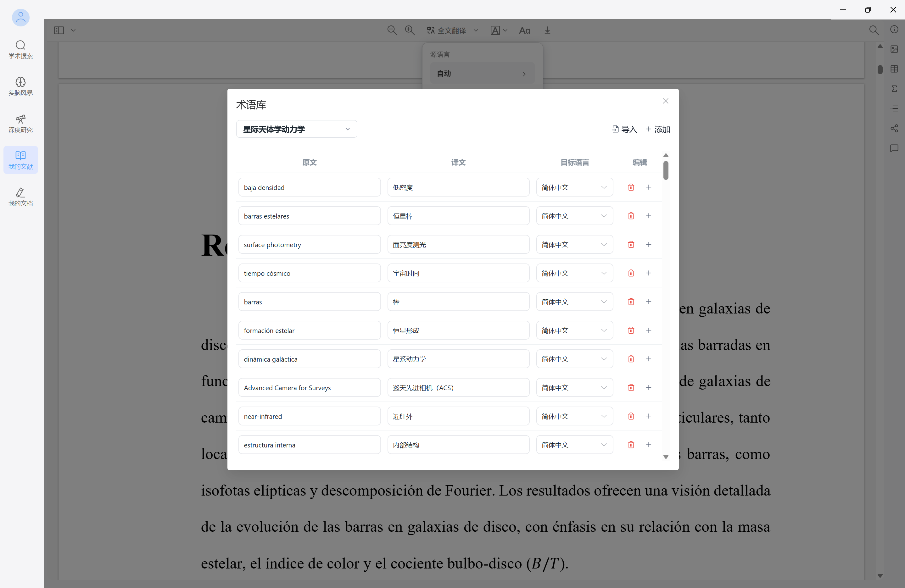This screenshot has height=588, width=905.
Task: Edit the 恒星棒 translation field
Action: 458,216
